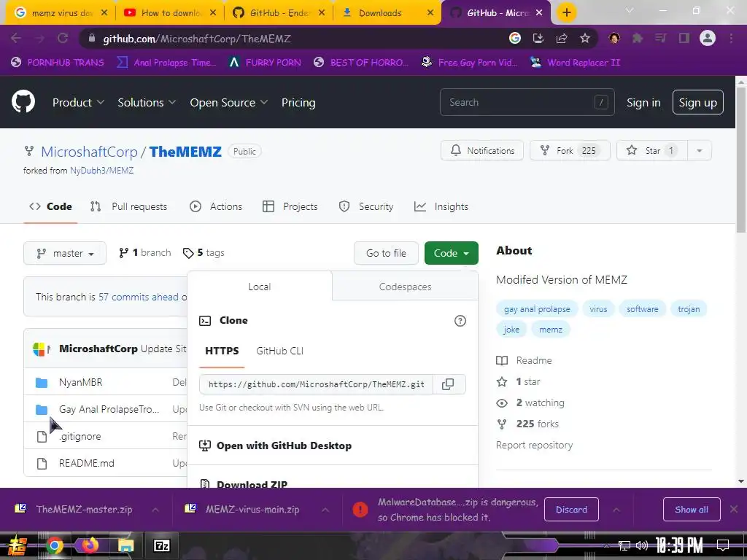
Task: Click Report repository link
Action: [x=534, y=446]
